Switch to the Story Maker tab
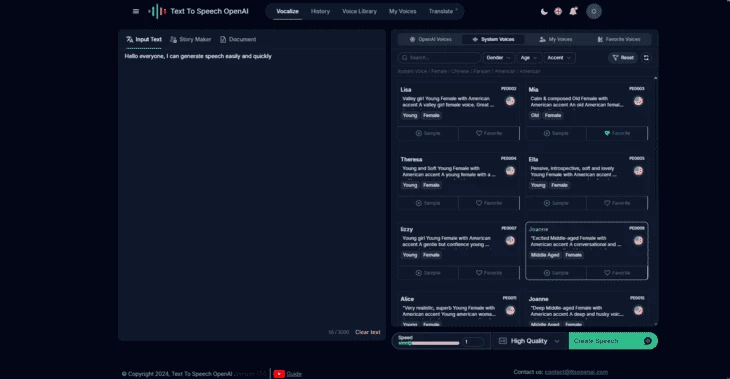This screenshot has width=730, height=379. coord(190,40)
